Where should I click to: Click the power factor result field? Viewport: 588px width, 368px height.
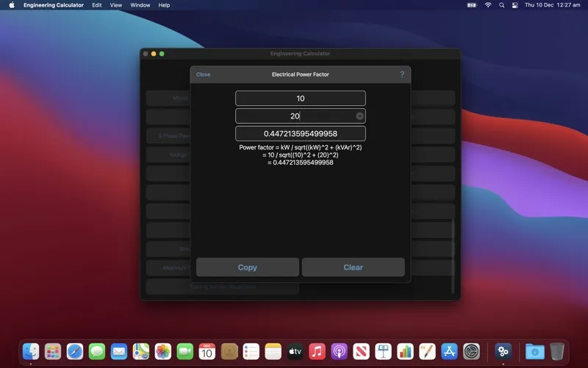click(x=300, y=134)
